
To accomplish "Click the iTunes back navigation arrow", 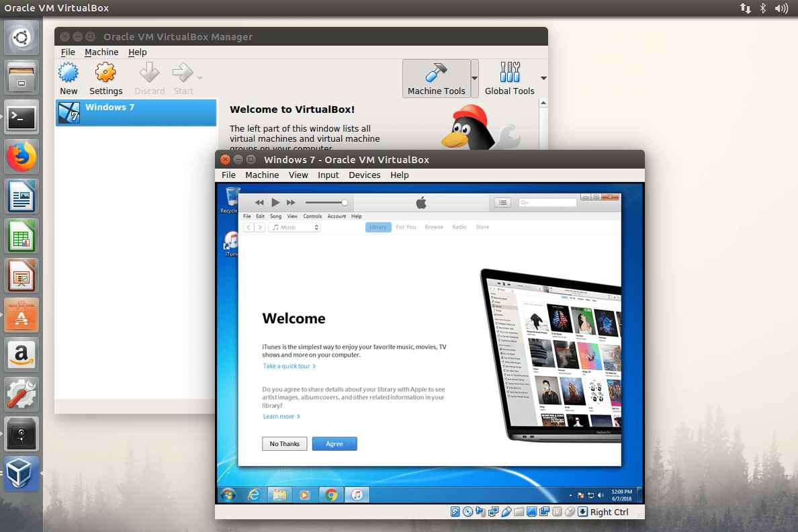I will pos(249,227).
